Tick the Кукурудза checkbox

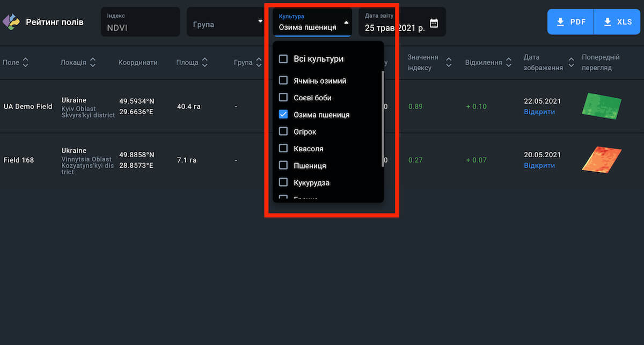283,183
